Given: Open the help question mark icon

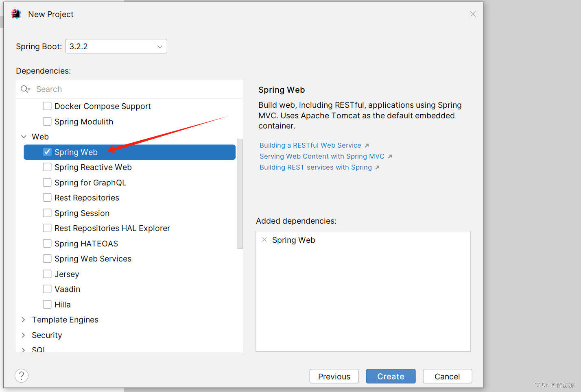Looking at the screenshot, I should tap(22, 375).
